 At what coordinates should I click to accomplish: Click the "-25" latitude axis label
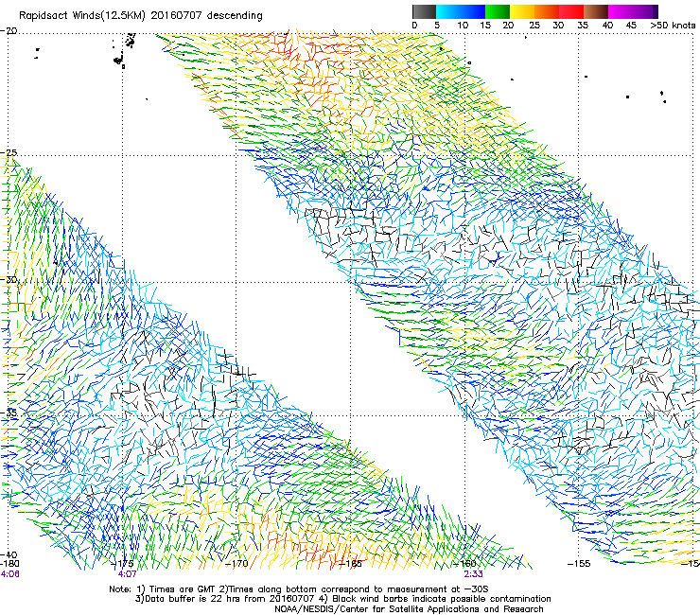coord(9,153)
